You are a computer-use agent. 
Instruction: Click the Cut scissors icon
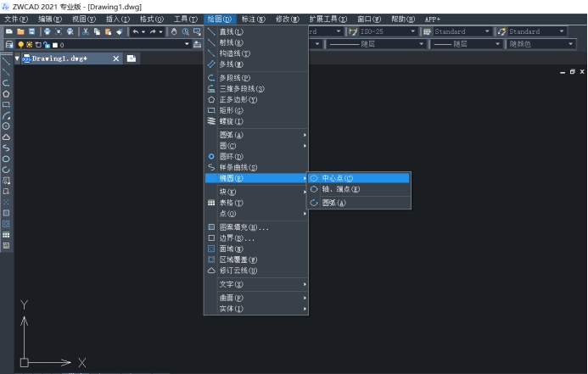coord(86,31)
